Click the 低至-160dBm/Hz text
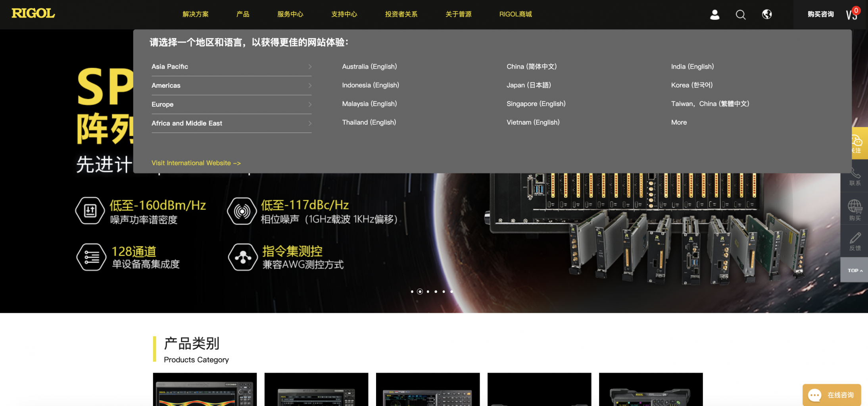 coord(158,205)
